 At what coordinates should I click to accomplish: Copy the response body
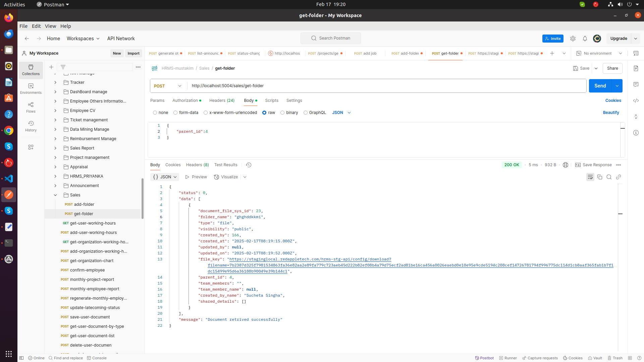click(x=600, y=177)
